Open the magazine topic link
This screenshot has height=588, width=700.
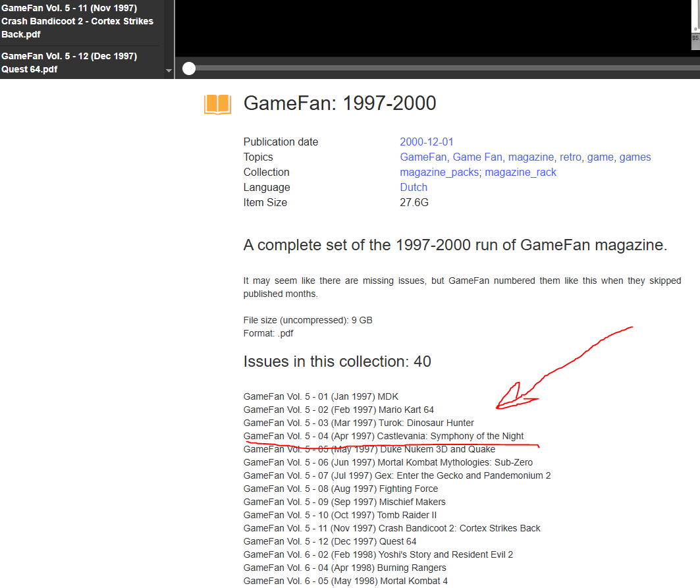click(531, 157)
